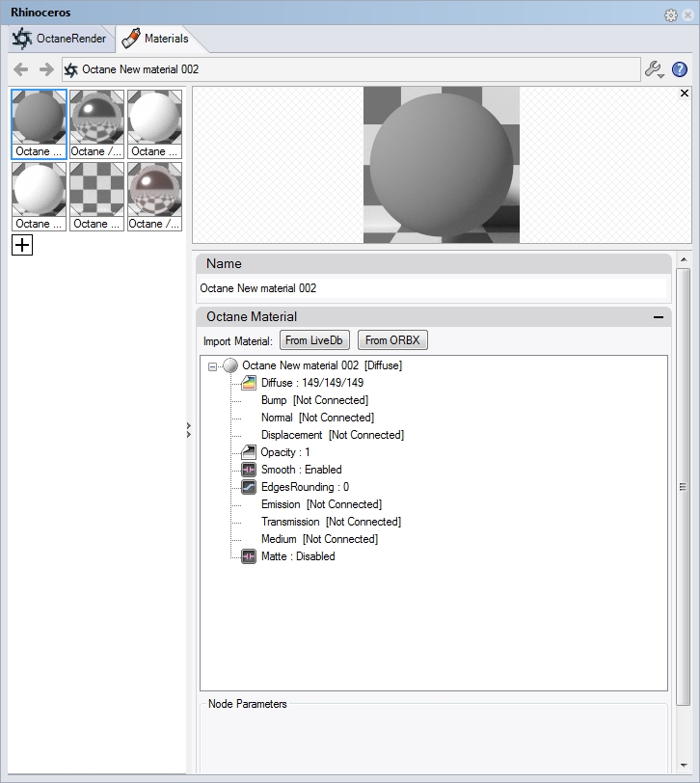Click the scrollbar up arrow
Image resolution: width=700 pixels, height=783 pixels.
(684, 259)
